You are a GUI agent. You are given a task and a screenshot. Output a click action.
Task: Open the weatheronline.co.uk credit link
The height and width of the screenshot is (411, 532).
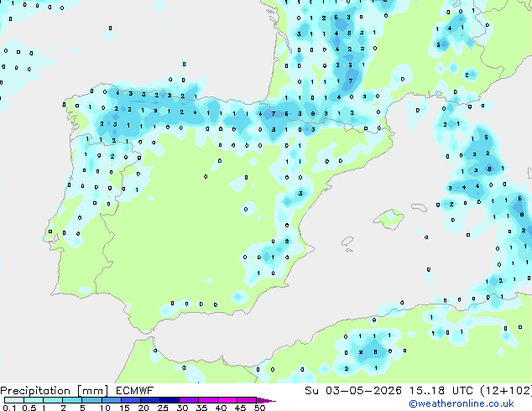pyautogui.click(x=461, y=403)
